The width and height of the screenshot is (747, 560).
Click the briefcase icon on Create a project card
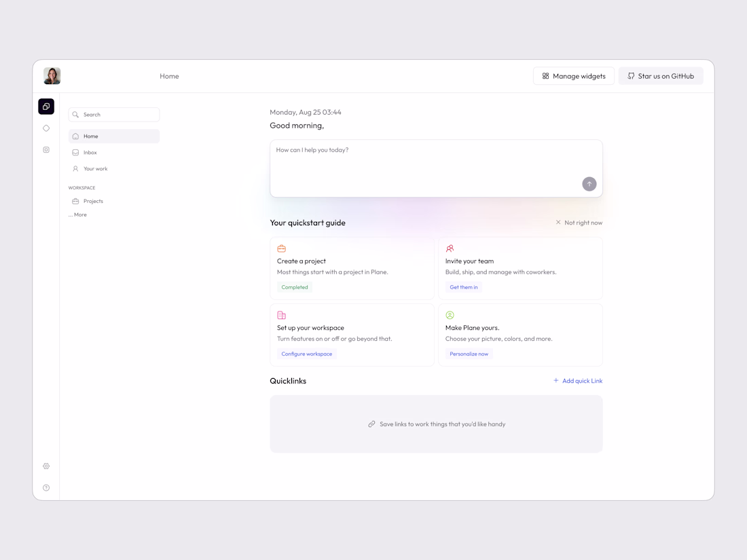[x=282, y=248]
